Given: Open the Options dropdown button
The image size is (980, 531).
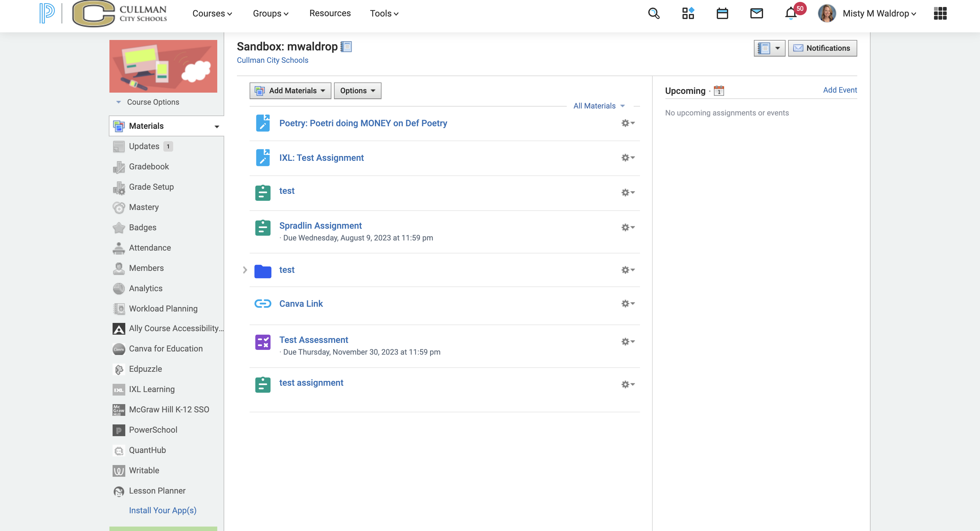Looking at the screenshot, I should [x=357, y=90].
